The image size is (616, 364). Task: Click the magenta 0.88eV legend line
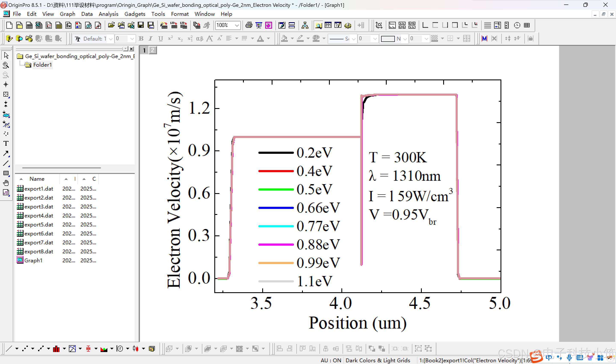(x=276, y=245)
